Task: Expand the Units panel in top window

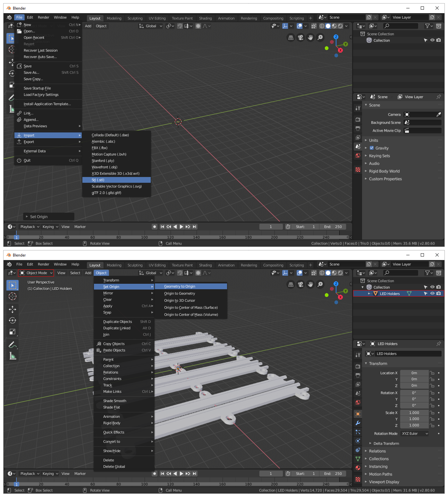Action: pos(373,140)
